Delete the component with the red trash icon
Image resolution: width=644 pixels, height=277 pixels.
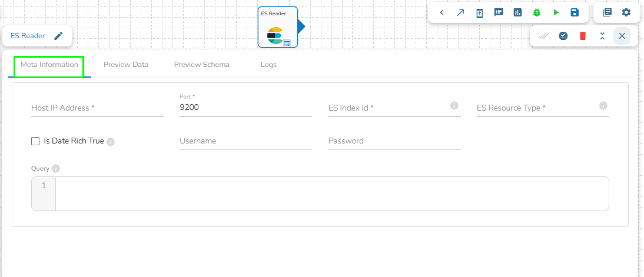pyautogui.click(x=583, y=36)
